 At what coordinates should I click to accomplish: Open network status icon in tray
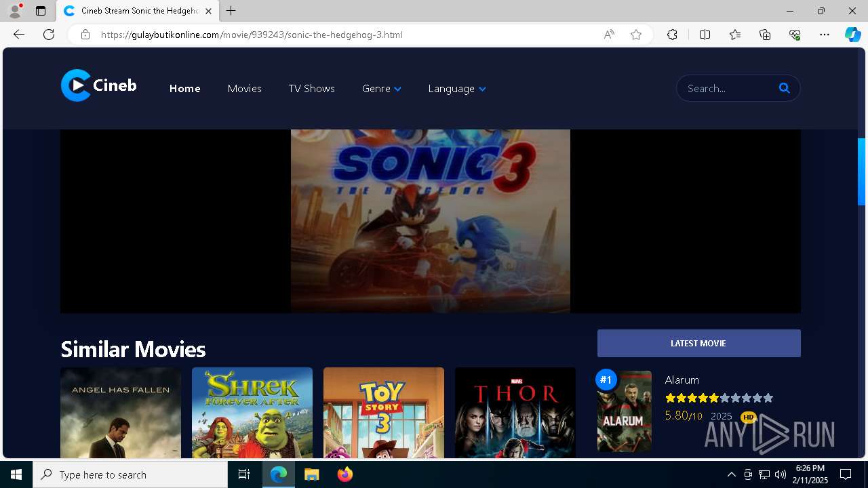click(x=764, y=474)
